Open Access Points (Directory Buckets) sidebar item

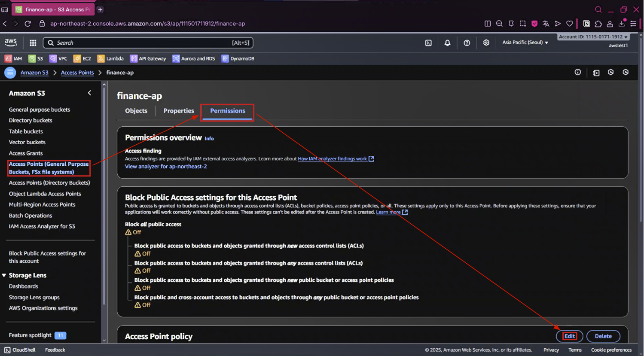[49, 183]
